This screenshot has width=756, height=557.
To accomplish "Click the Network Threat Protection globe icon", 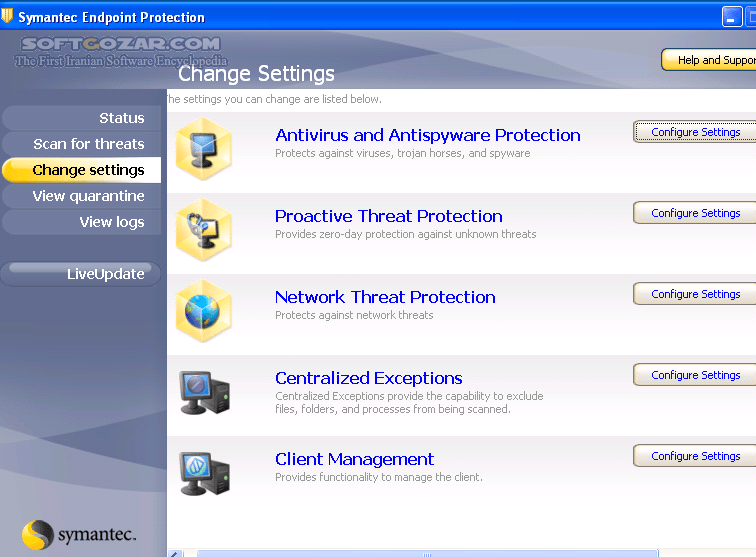I will coord(203,311).
